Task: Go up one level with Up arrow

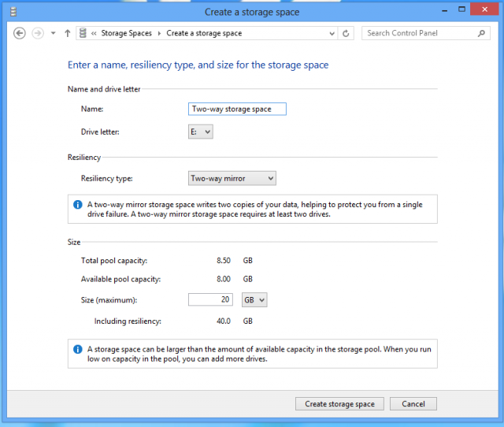Action: point(67,33)
